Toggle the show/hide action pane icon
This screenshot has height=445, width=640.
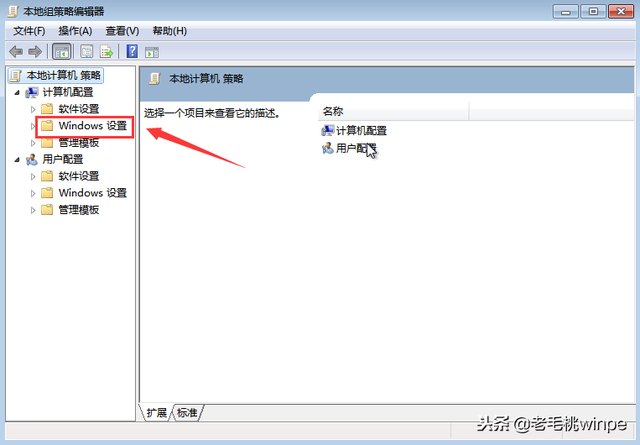click(x=152, y=52)
